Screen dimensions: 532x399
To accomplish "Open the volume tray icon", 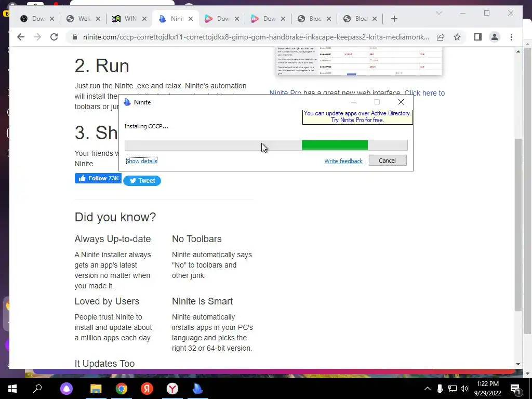I will [464, 389].
